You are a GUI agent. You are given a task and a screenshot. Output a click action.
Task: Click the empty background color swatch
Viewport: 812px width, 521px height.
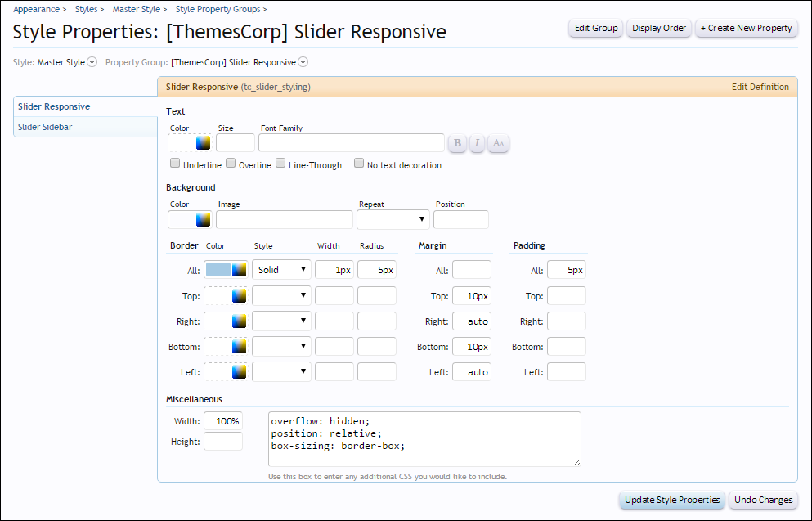point(182,219)
